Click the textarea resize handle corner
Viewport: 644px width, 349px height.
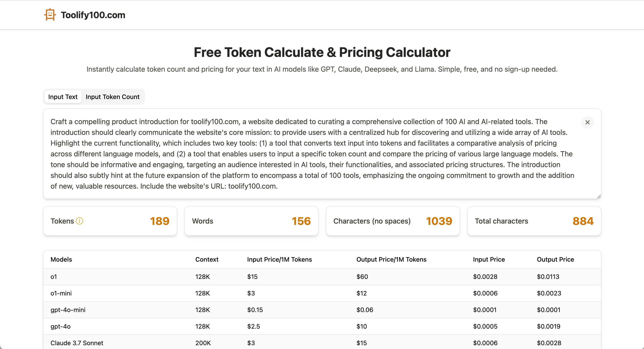click(599, 196)
